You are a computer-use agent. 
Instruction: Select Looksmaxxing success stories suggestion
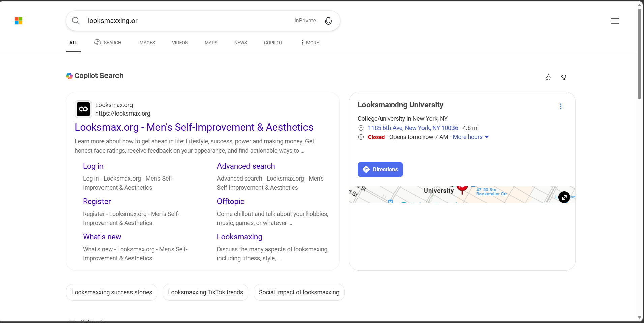(x=112, y=292)
